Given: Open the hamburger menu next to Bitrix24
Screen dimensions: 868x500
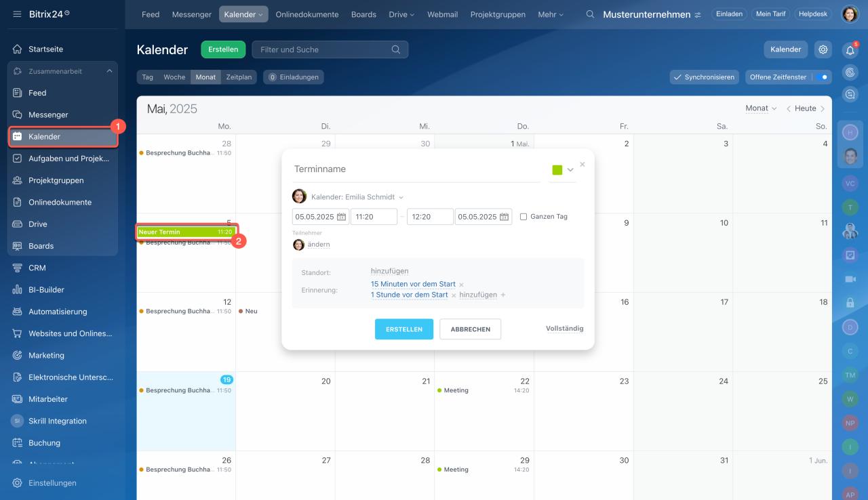Looking at the screenshot, I should coord(17,14).
